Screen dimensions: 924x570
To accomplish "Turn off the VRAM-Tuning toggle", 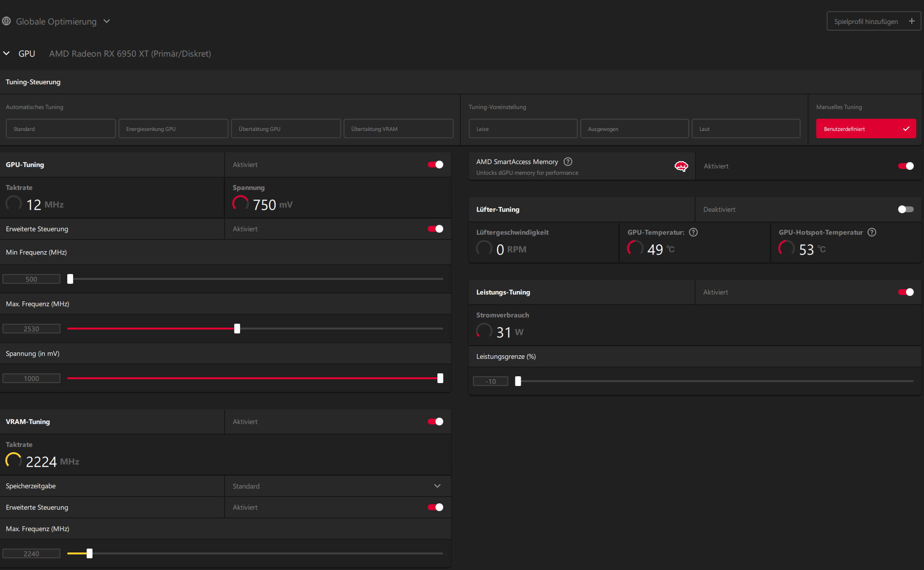I will 435,422.
